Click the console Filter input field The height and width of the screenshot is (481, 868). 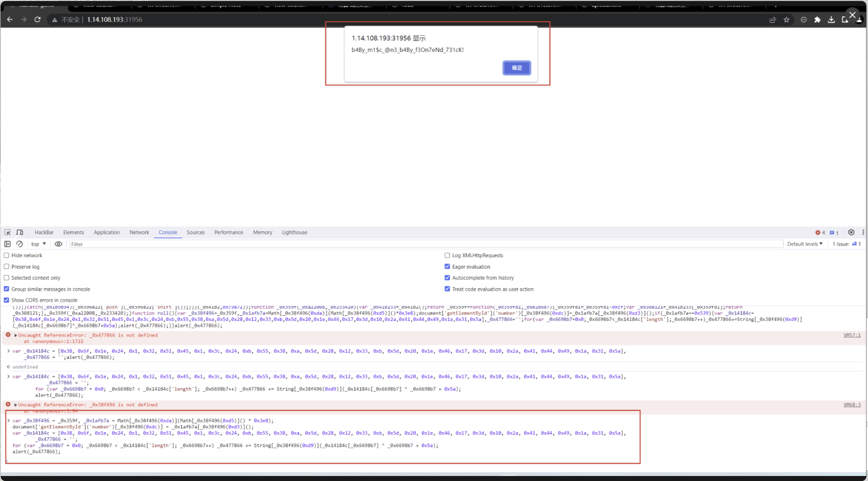point(425,244)
